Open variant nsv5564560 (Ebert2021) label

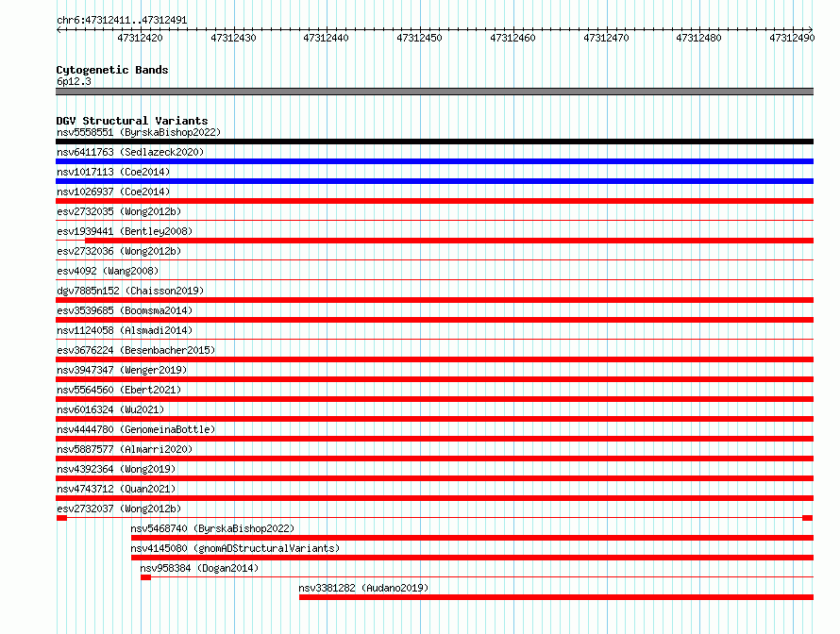[x=119, y=390]
